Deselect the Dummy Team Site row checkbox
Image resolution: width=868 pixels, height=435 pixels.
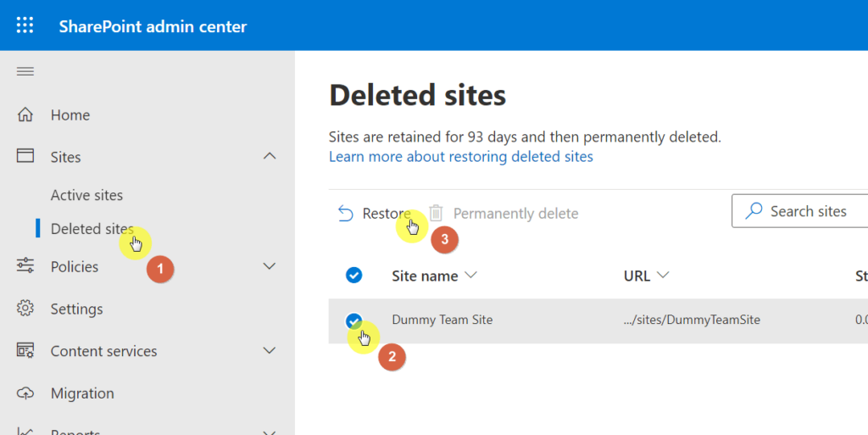[x=353, y=321]
